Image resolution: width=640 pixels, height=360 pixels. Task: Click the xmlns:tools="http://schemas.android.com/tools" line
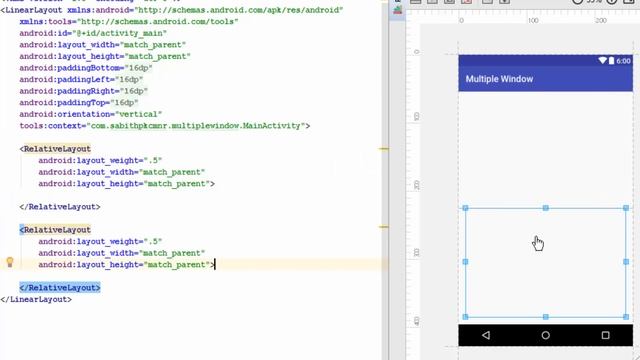pos(129,21)
